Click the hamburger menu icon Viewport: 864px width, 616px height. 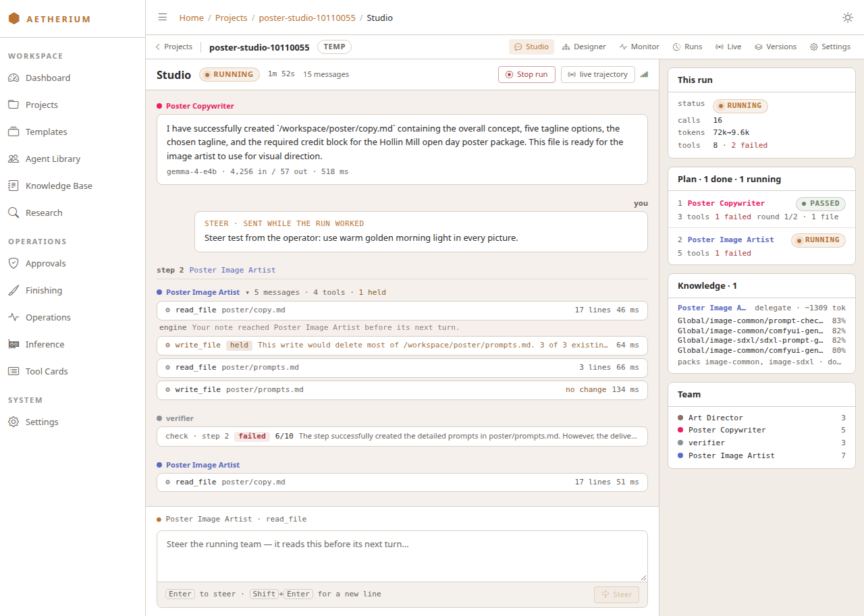coord(163,18)
